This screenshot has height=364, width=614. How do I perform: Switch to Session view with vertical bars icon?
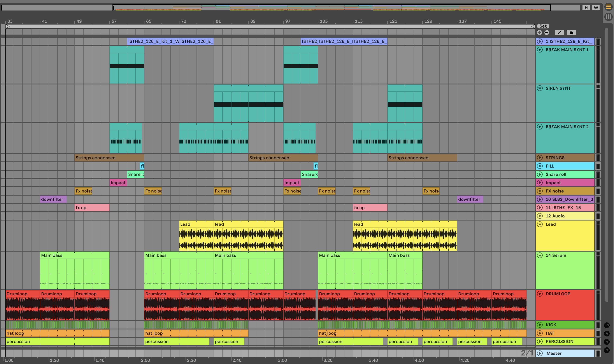tap(608, 17)
